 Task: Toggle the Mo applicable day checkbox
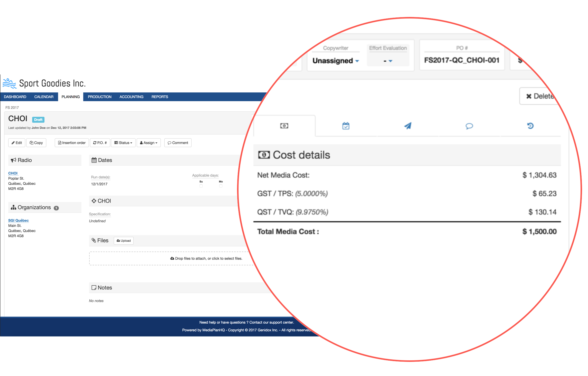pyautogui.click(x=221, y=186)
